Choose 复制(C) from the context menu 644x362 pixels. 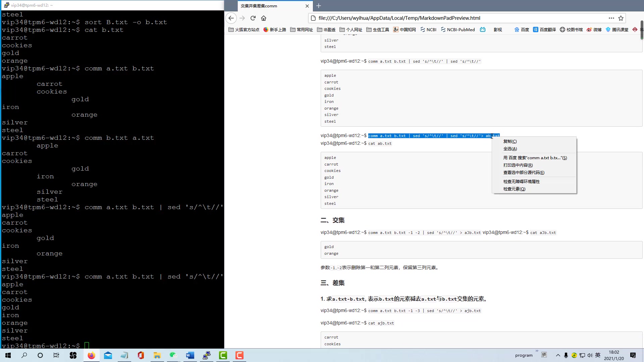[x=534, y=141]
